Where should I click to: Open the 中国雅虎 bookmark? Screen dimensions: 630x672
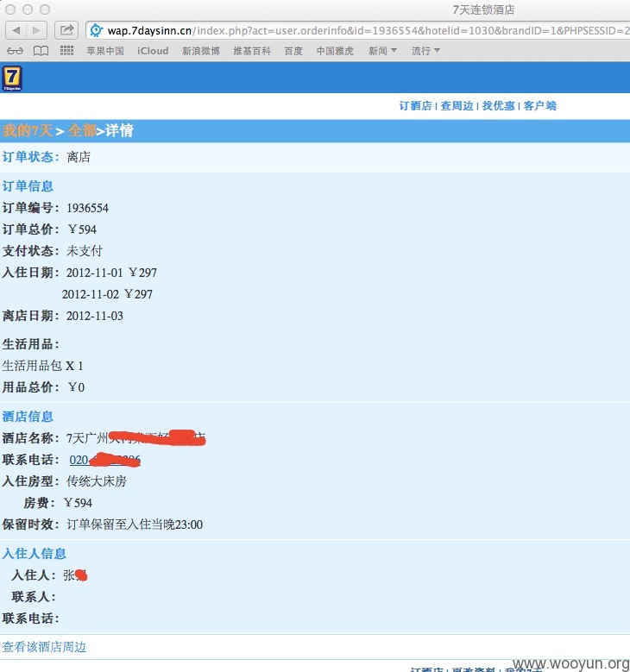335,51
